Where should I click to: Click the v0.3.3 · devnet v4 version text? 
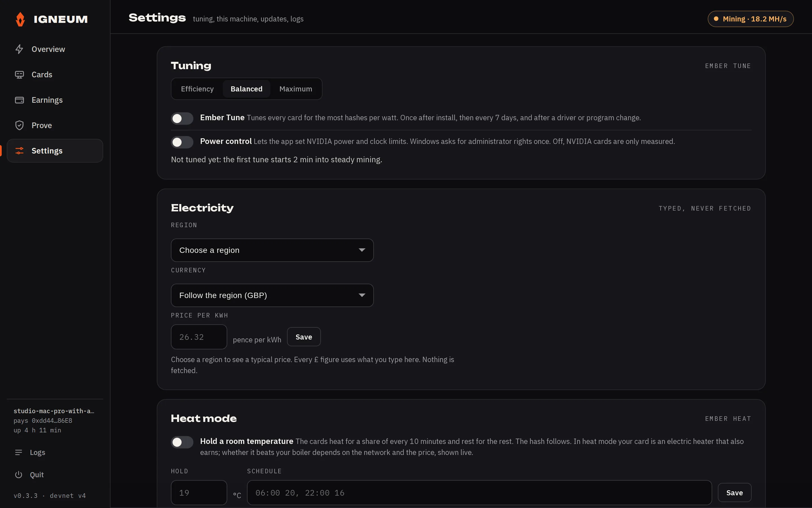pos(50,496)
